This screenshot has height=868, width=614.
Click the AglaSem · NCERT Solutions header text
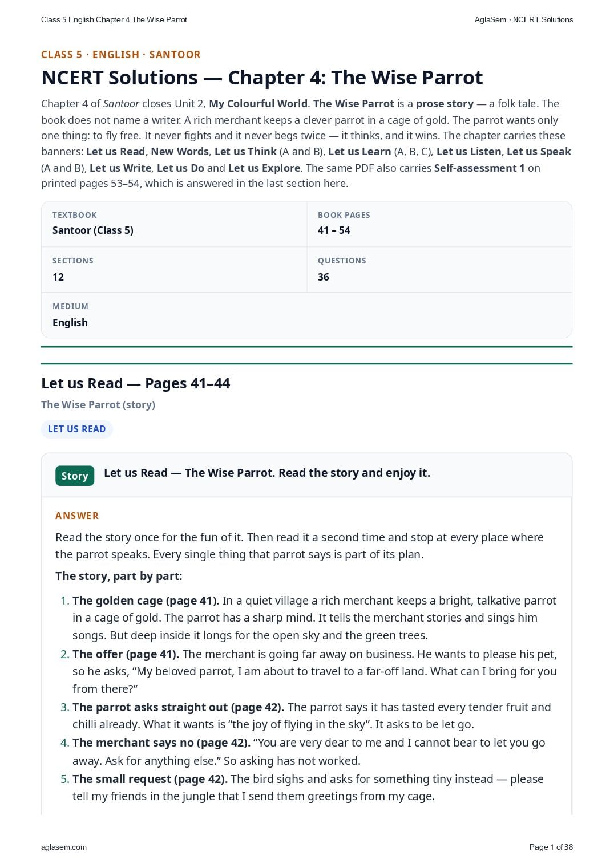[x=524, y=19]
